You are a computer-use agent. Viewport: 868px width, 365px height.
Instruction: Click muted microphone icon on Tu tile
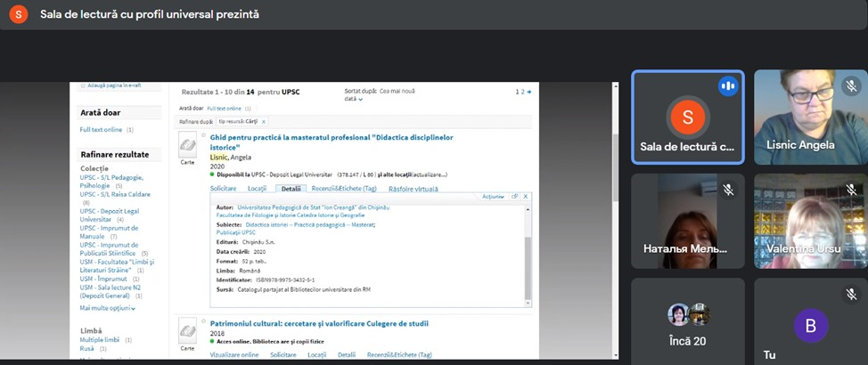pyautogui.click(x=851, y=294)
